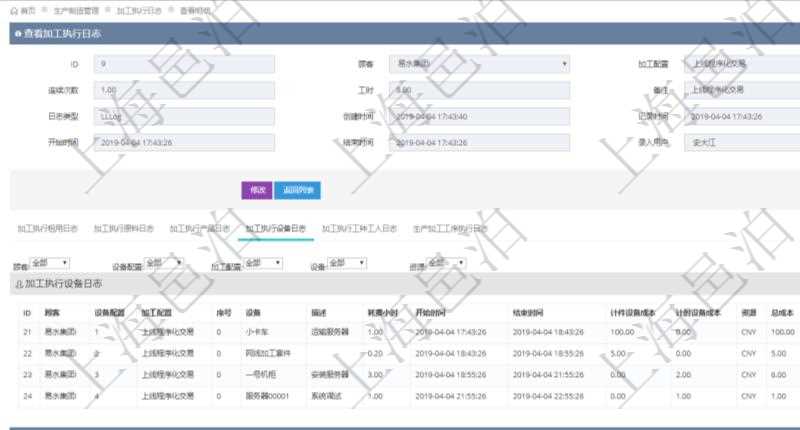Switch to 加工执行产品日志 tab

199,229
